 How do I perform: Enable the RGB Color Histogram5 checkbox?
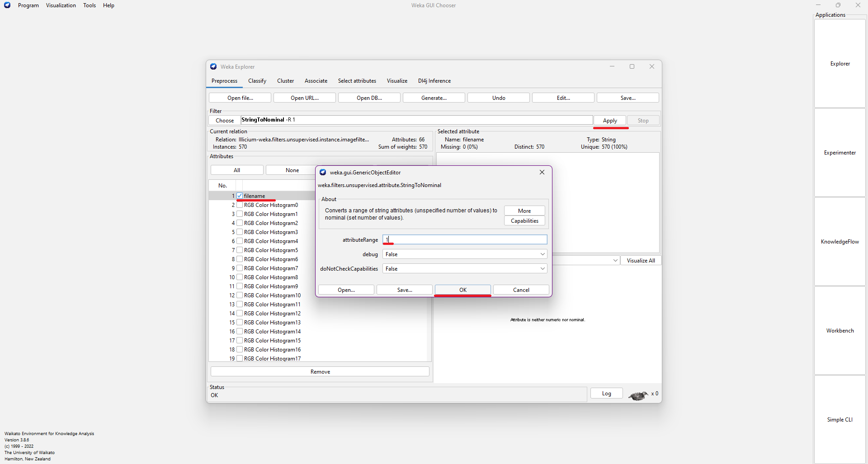[x=240, y=250]
